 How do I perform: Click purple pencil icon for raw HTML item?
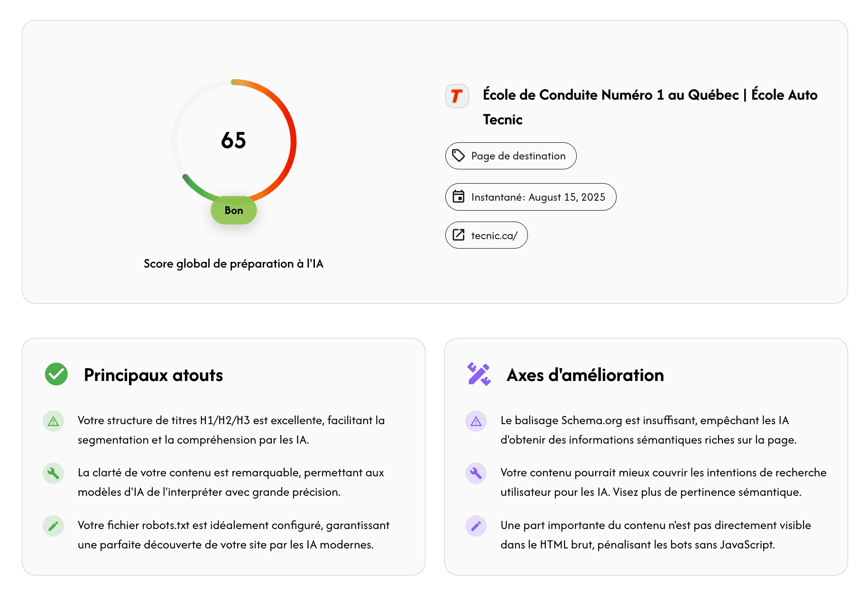pos(476,526)
